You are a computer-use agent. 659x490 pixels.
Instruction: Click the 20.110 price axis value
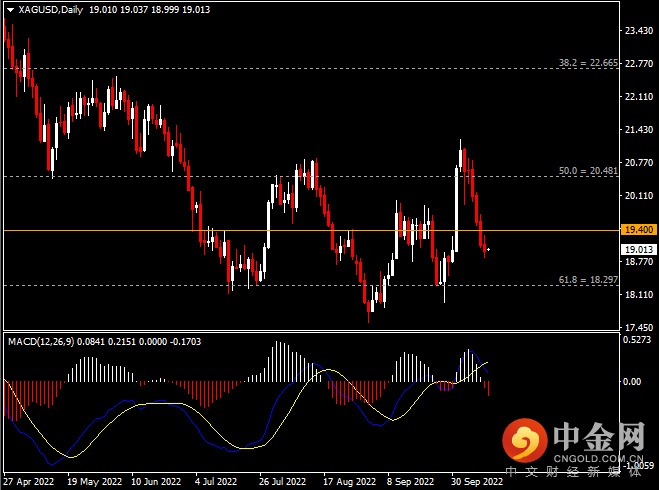click(639, 195)
